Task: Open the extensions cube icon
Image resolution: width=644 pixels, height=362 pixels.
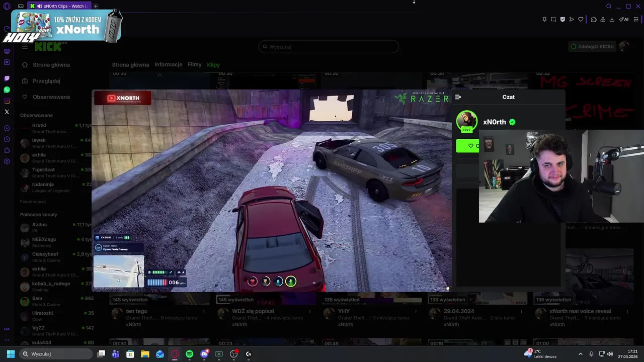Action: pyautogui.click(x=594, y=20)
